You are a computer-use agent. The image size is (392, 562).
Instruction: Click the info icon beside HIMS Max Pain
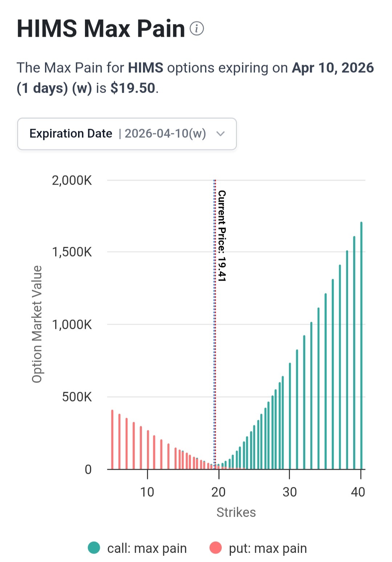[x=197, y=28]
